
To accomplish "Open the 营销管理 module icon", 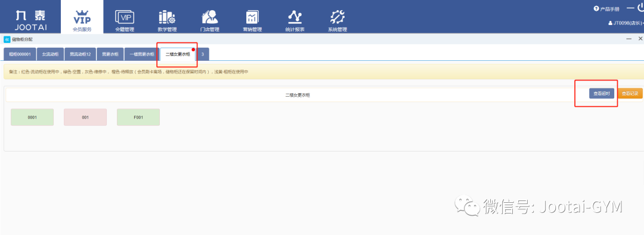I will (x=252, y=20).
